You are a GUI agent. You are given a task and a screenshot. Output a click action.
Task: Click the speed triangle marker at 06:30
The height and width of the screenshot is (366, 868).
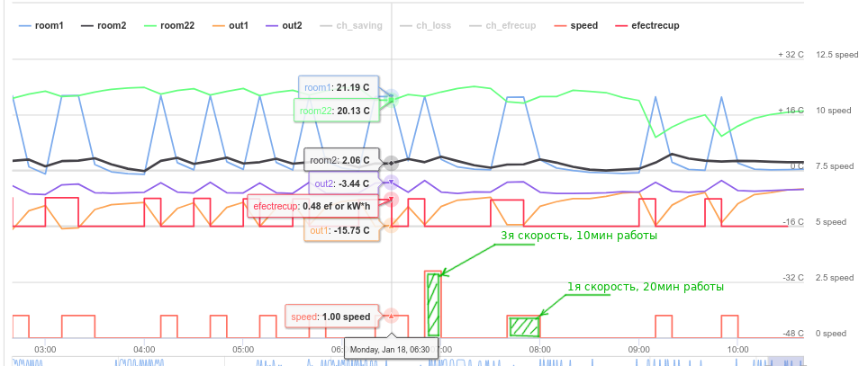pos(391,316)
